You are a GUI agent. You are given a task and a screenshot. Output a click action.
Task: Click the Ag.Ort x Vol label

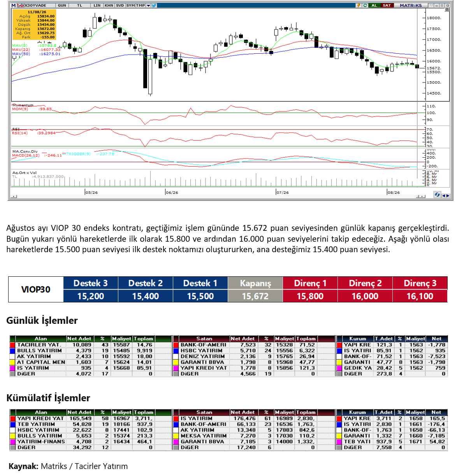24,173
